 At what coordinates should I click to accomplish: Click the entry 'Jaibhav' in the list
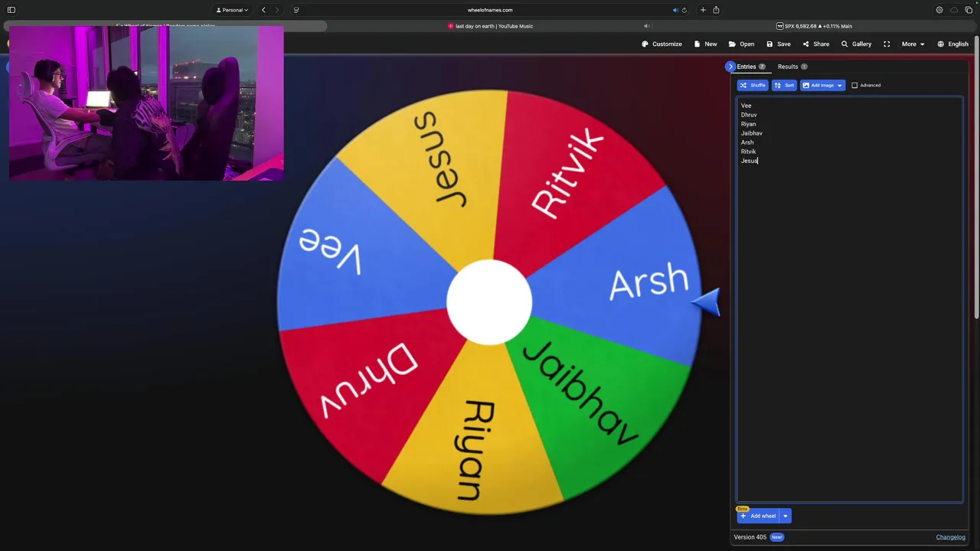coord(752,133)
